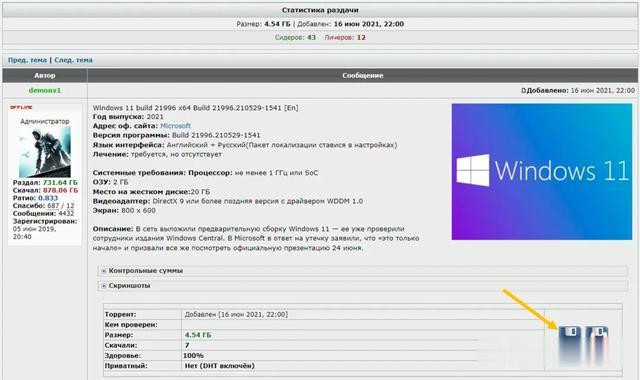Click the 'Раздал: 731.64 ГБ' stat
The height and width of the screenshot is (380, 640).
45,182
